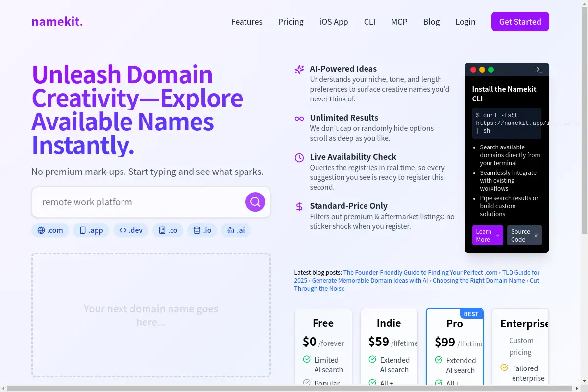Click the Unlimited Results infinity icon

point(299,119)
